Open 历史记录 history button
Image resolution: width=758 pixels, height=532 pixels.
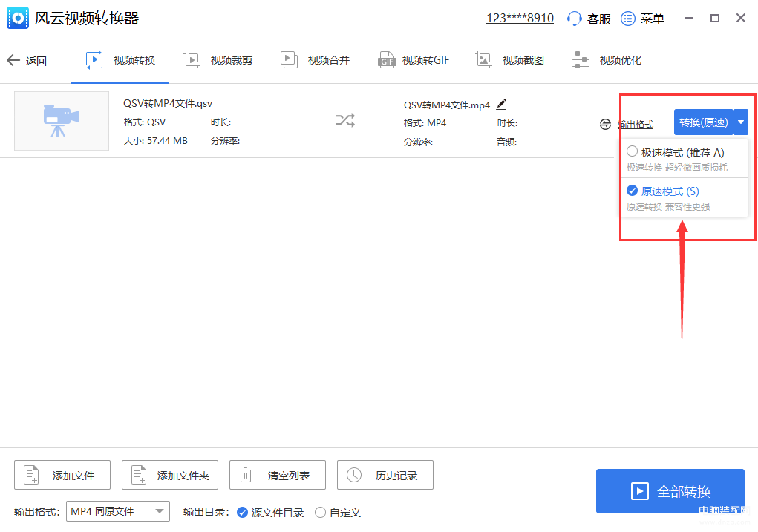pyautogui.click(x=385, y=475)
